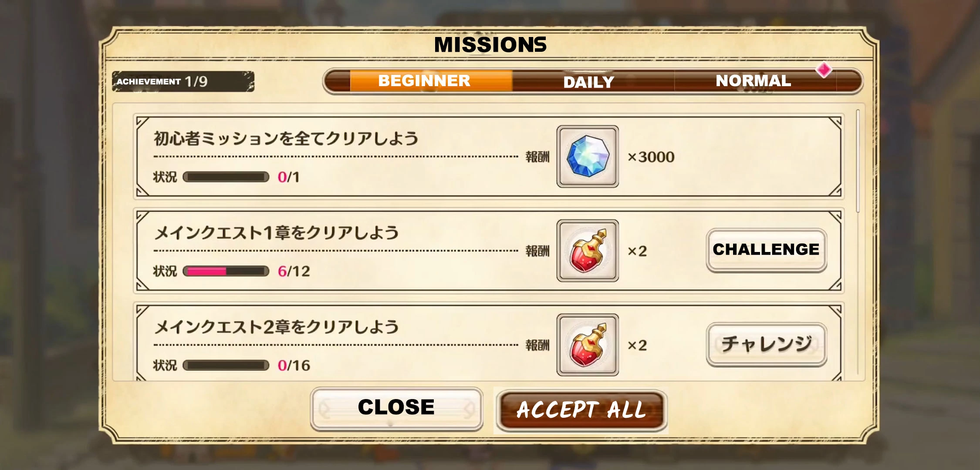This screenshot has height=470, width=980.
Task: Click the mission list vertical scrollbar
Action: point(858,161)
